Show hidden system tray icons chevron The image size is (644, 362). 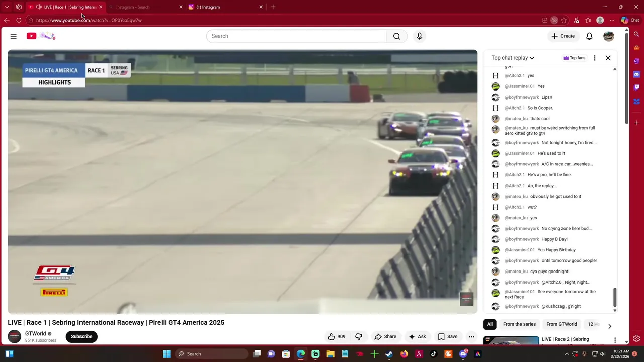(567, 354)
